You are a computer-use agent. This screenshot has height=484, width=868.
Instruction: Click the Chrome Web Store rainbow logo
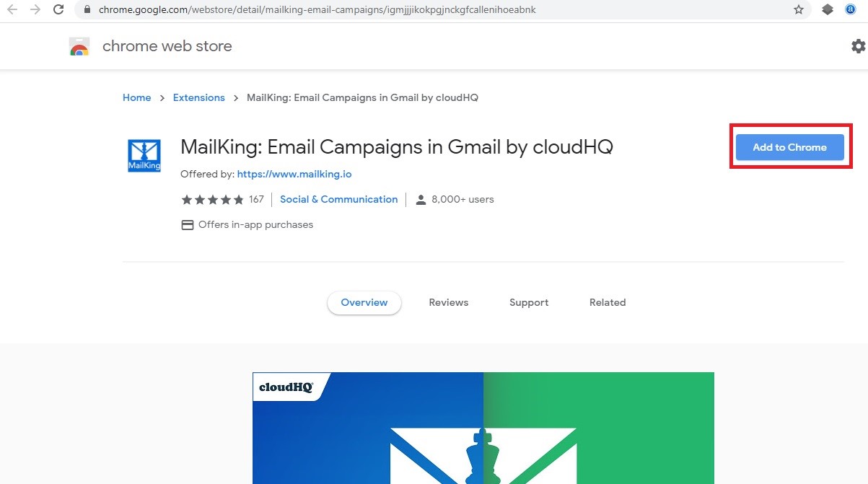(79, 47)
